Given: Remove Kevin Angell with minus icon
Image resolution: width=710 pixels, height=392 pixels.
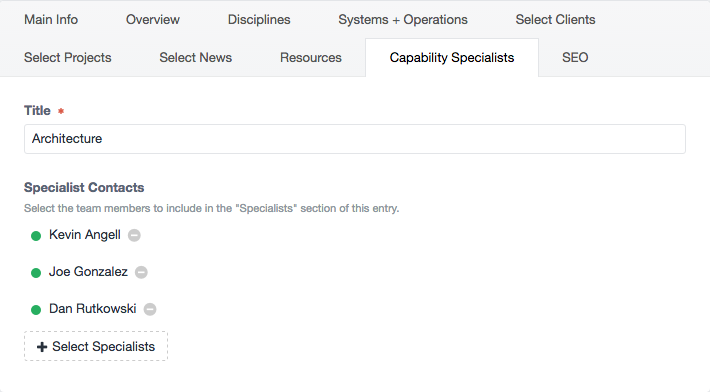Looking at the screenshot, I should 134,235.
